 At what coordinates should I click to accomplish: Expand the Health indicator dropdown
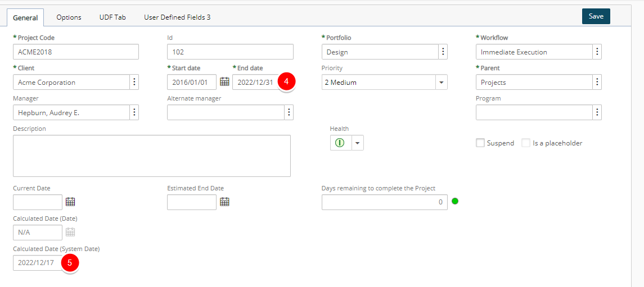[x=357, y=143]
